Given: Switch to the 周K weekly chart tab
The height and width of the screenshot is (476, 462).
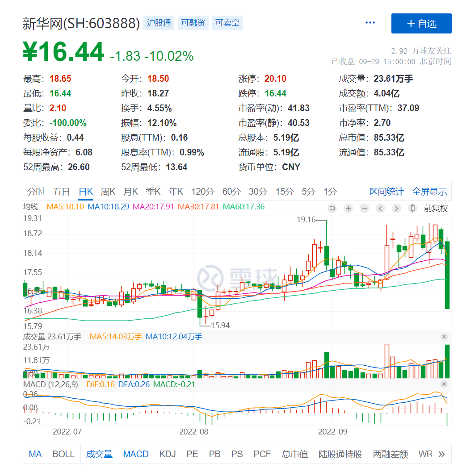Looking at the screenshot, I should click(108, 192).
